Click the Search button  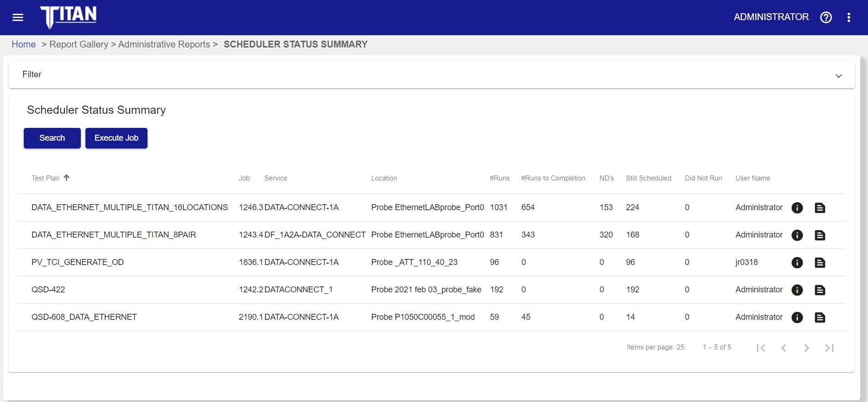pos(52,138)
